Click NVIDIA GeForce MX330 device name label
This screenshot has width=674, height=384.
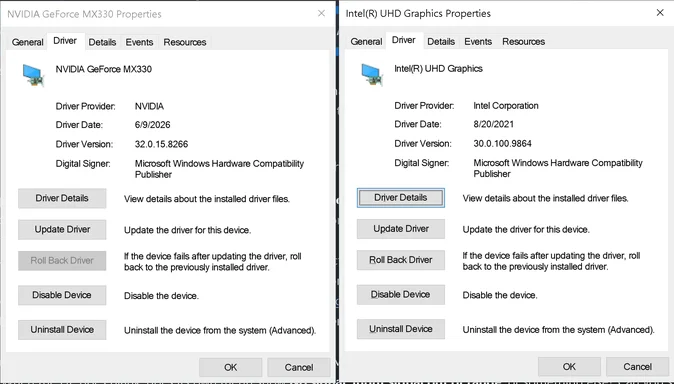pos(104,69)
